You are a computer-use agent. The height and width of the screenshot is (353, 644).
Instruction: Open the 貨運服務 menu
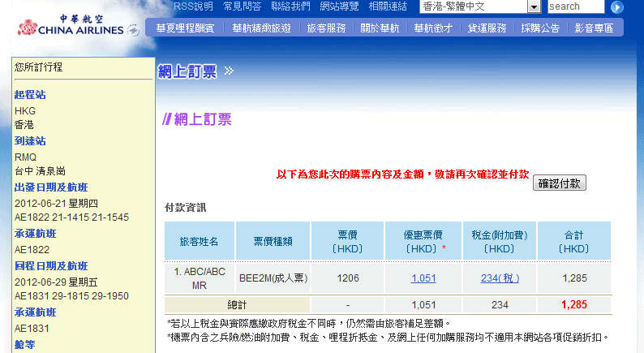[487, 28]
